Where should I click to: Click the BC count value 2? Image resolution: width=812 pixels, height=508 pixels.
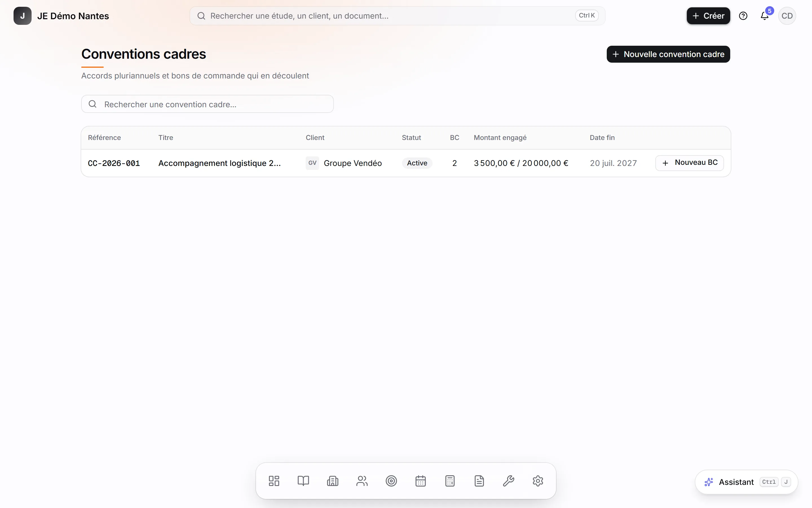454,163
